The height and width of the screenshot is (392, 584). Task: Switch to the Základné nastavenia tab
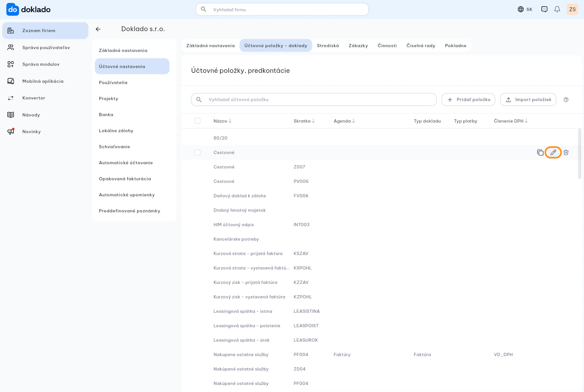point(210,45)
